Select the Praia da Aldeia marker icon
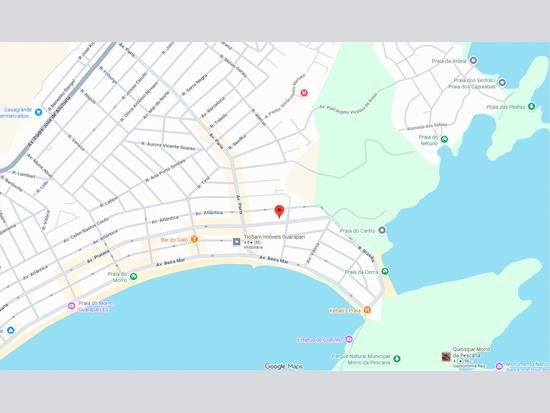Viewport: 550px width, 413px height. click(473, 60)
